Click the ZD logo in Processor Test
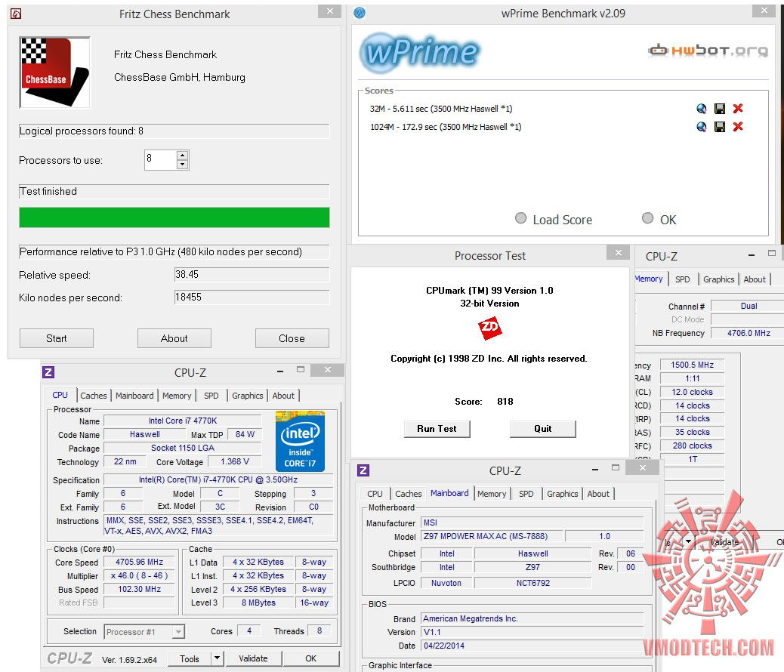This screenshot has height=672, width=784. [x=489, y=328]
